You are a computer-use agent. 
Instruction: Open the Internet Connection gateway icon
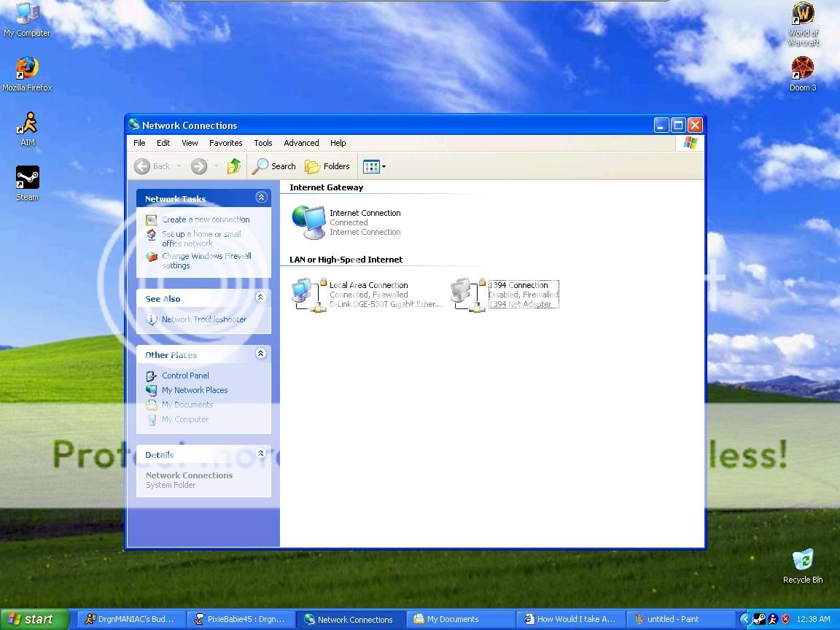(x=308, y=222)
